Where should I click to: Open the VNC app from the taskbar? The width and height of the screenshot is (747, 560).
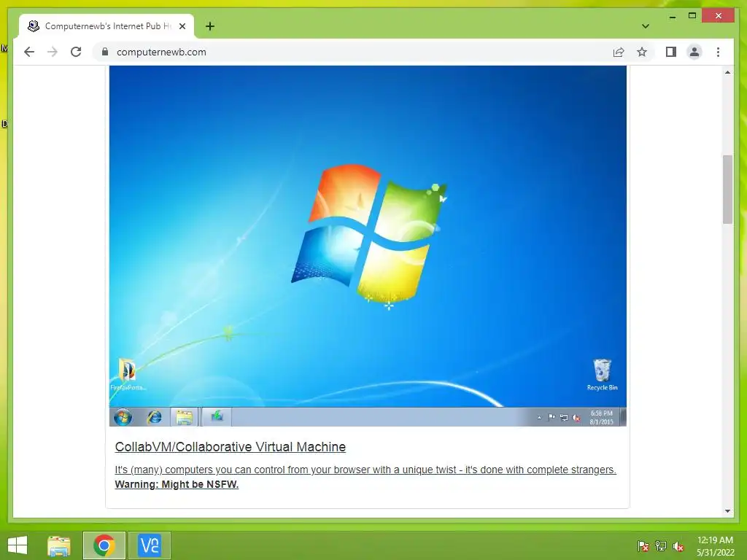pyautogui.click(x=150, y=545)
